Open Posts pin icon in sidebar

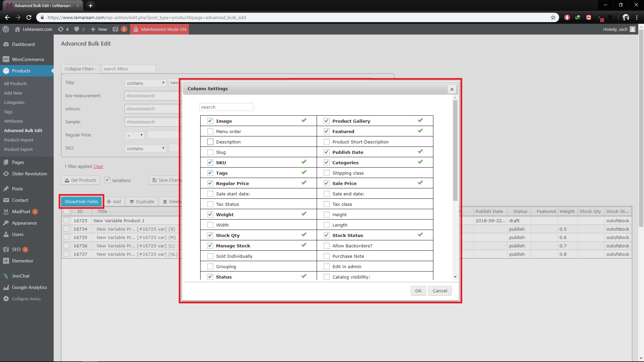tap(6, 189)
